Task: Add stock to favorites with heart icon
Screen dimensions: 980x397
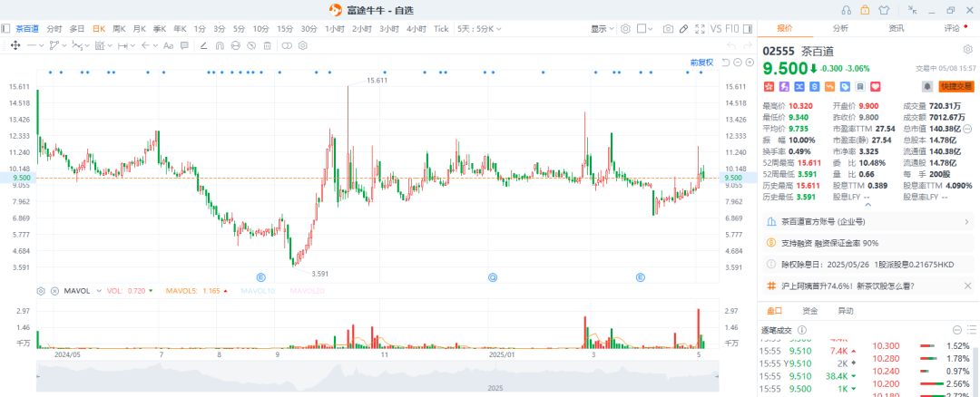Action: [875, 86]
